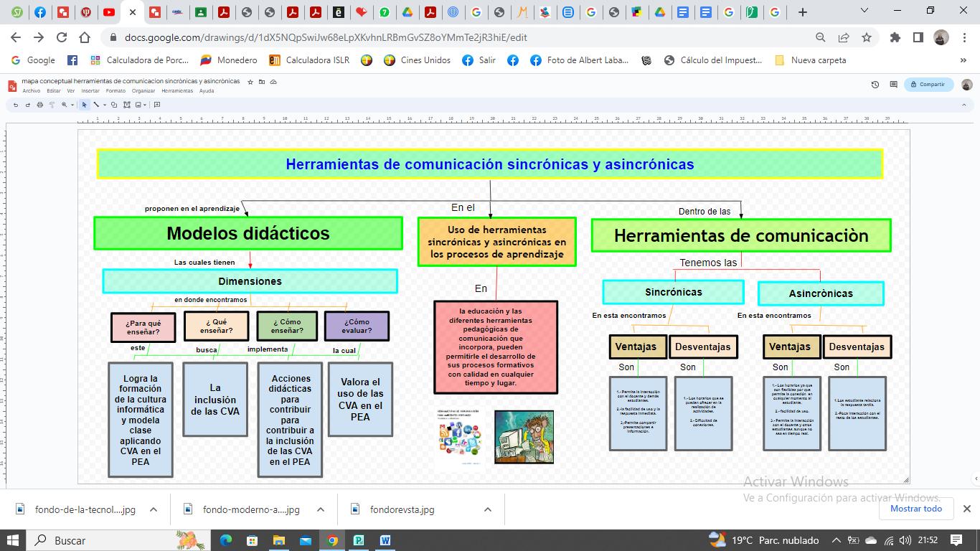Choose the Select arrow cursor tool
This screenshot has width=980, height=551.
[84, 105]
